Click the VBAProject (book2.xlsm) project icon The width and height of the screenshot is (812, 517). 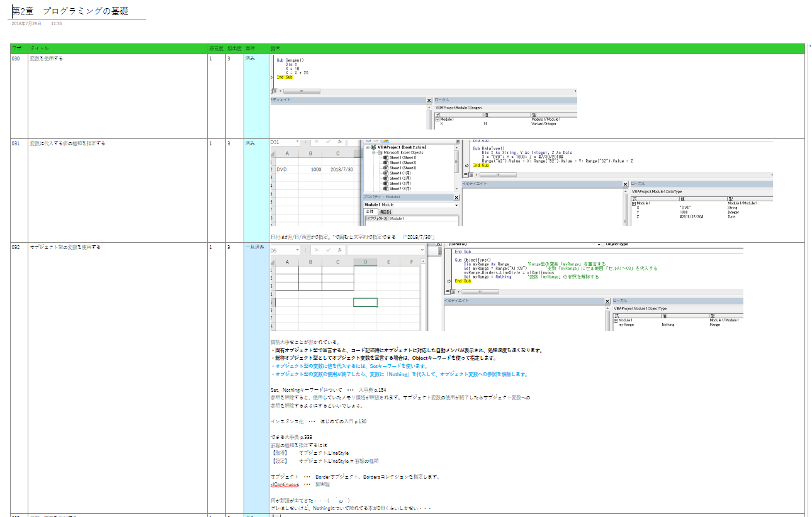tap(373, 147)
